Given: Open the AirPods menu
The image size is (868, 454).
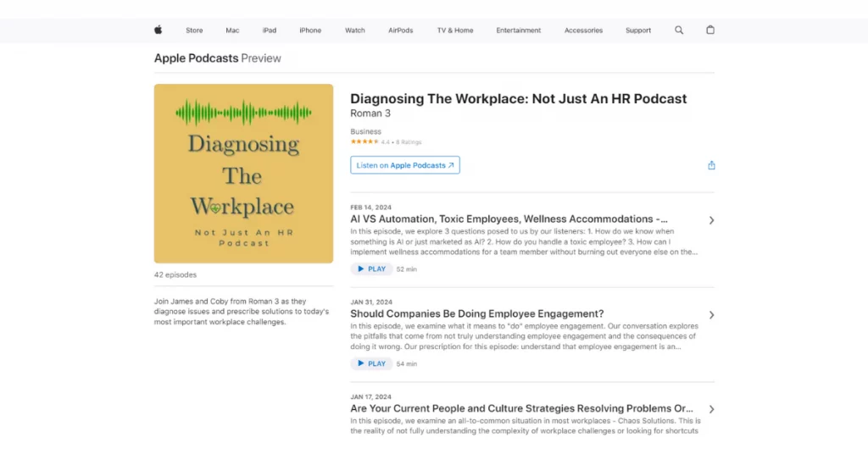Looking at the screenshot, I should [x=401, y=30].
